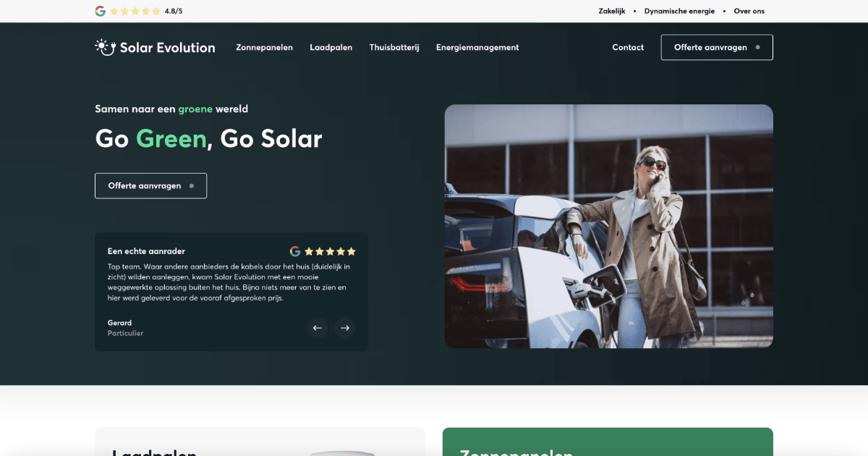The height and width of the screenshot is (456, 868).
Task: Click the right arrow on the review carousel
Action: click(x=345, y=328)
